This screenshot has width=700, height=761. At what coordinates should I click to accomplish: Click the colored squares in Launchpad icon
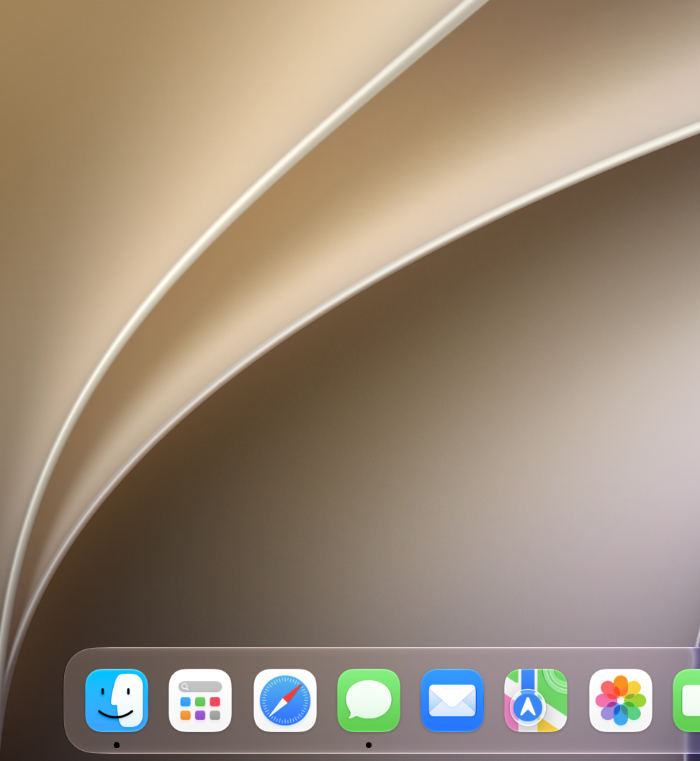click(200, 708)
